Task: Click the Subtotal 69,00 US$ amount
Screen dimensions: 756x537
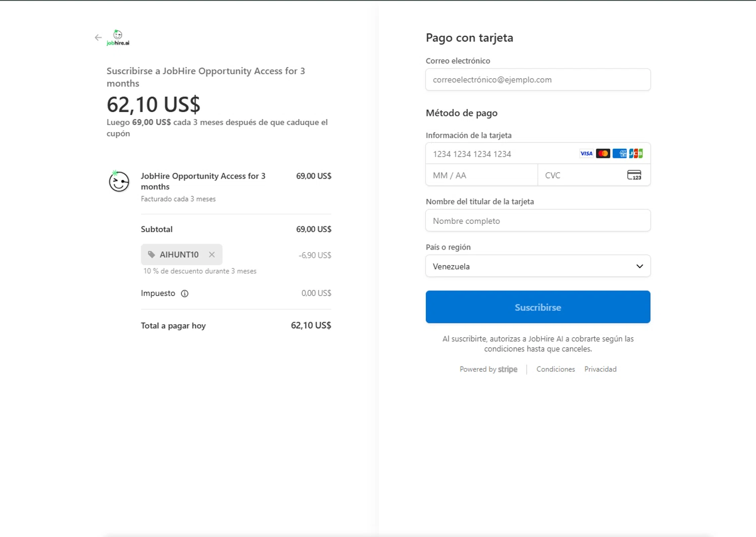Action: point(313,229)
